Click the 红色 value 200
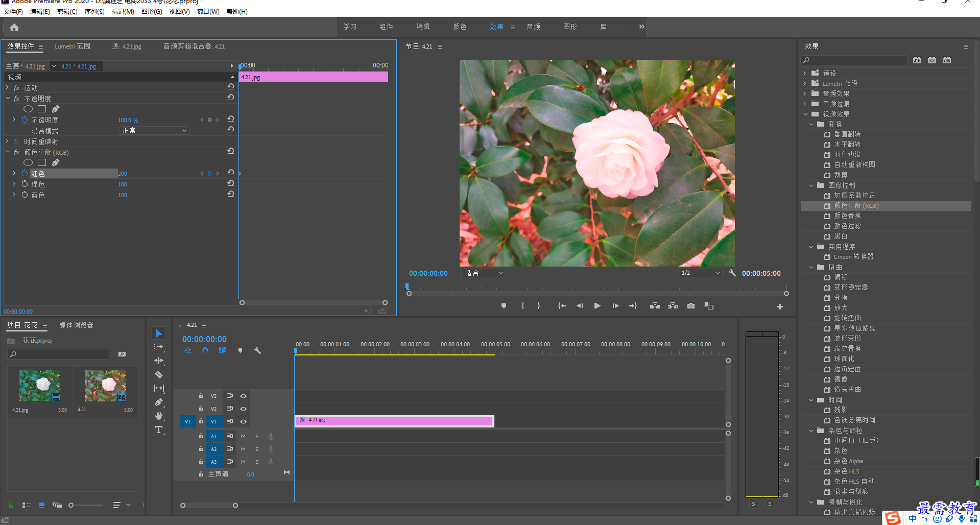Screen dimensions: 980x525 pos(123,174)
